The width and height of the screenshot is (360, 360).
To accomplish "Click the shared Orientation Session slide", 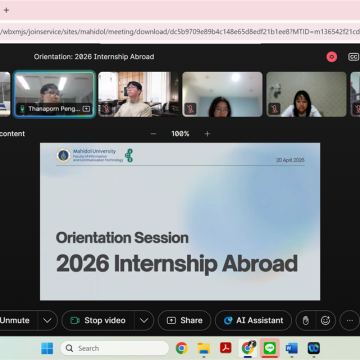I will click(180, 222).
